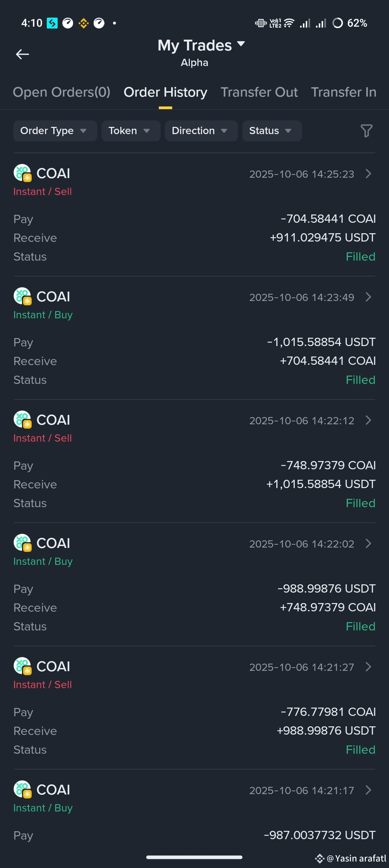Tap COAI token logo at 14:25:23
This screenshot has height=868, width=389.
(23, 173)
